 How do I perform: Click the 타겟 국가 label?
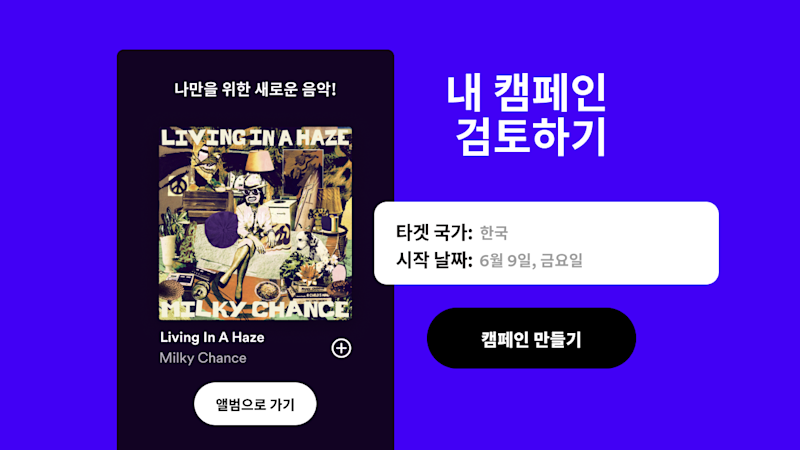[x=434, y=233]
